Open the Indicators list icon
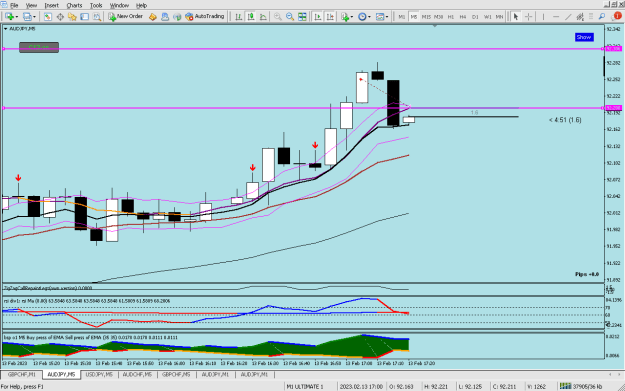Viewport: 625px width, 391px height. [x=345, y=16]
